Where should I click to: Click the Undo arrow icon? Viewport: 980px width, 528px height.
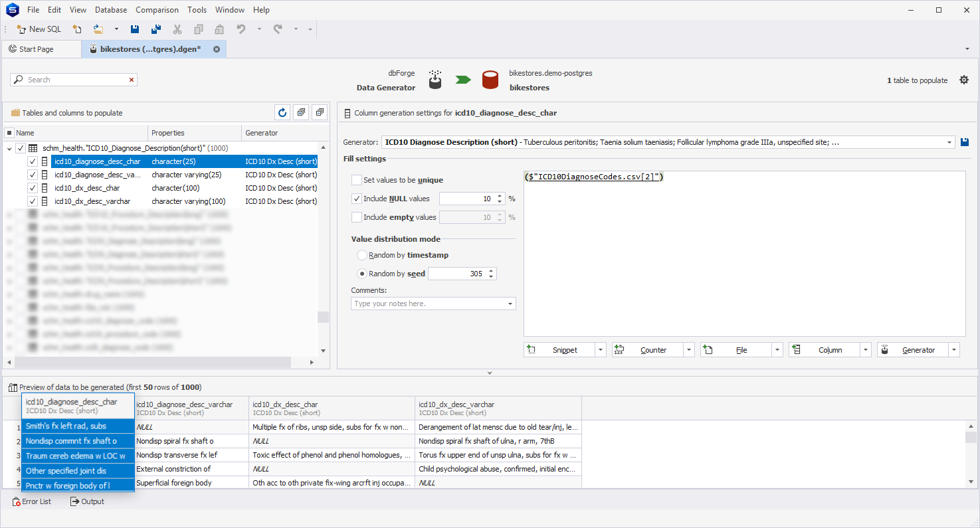tap(241, 29)
